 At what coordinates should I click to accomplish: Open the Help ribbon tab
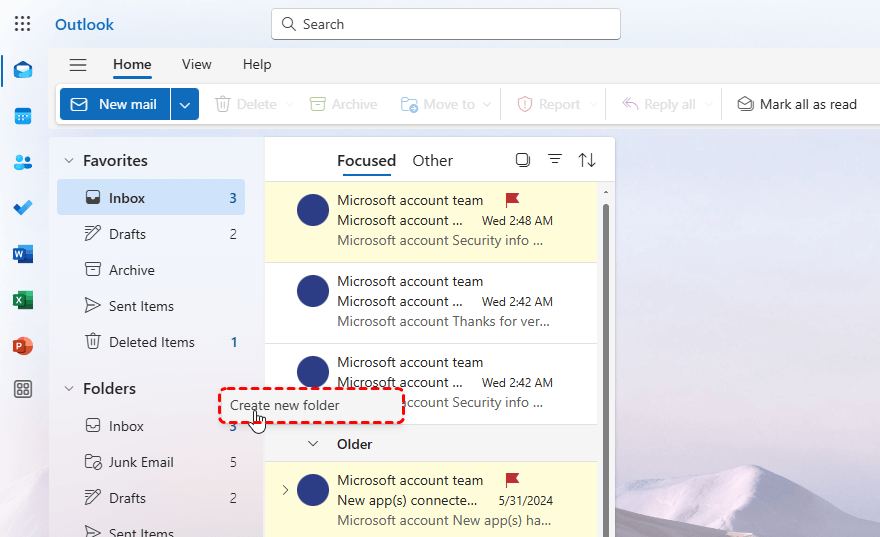tap(257, 65)
